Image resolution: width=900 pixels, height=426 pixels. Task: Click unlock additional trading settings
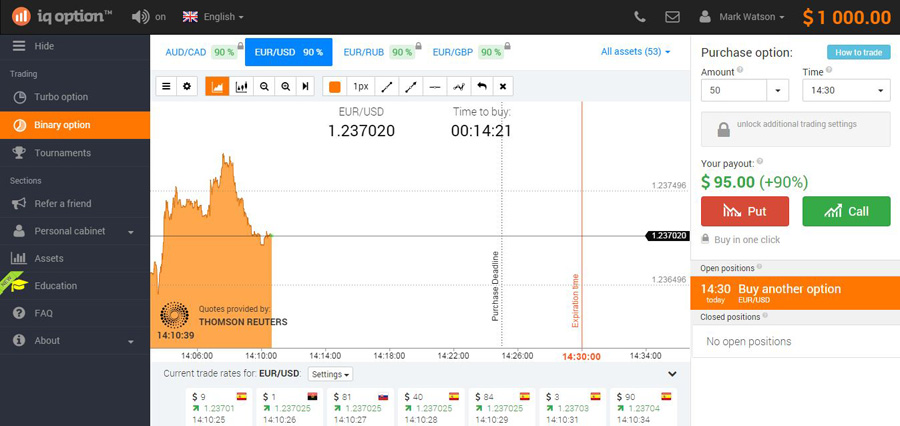coord(796,130)
